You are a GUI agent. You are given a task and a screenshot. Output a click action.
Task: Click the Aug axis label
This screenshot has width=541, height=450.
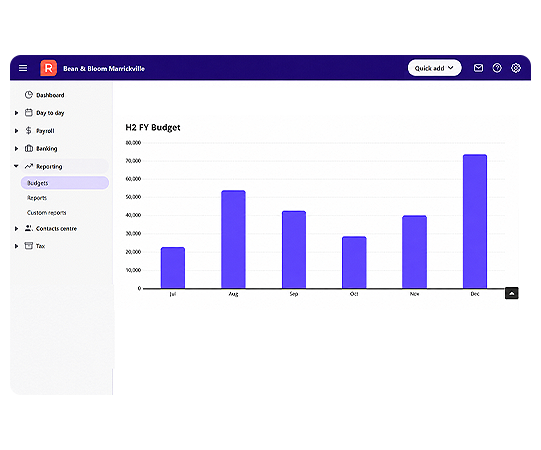click(234, 294)
